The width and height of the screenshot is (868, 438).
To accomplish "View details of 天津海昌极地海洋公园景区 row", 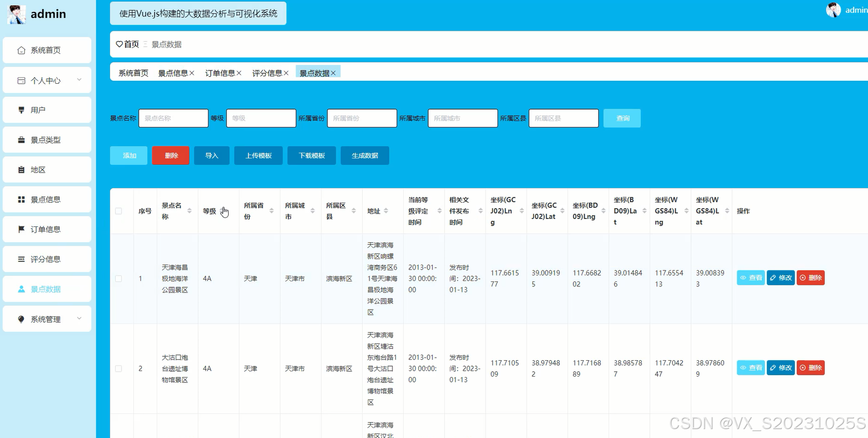I will pyautogui.click(x=751, y=277).
